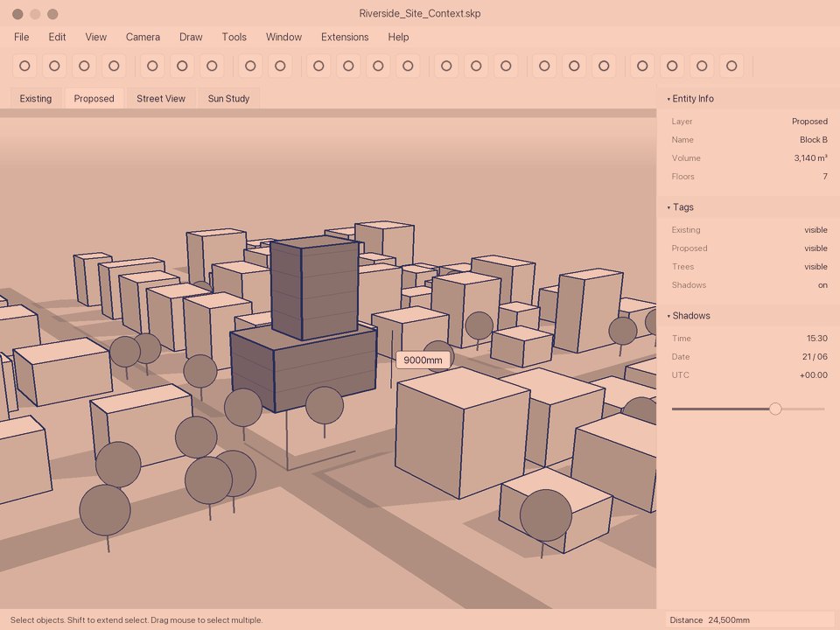Click the Layer value Proposed
Screen dimensions: 840x630
tap(809, 121)
